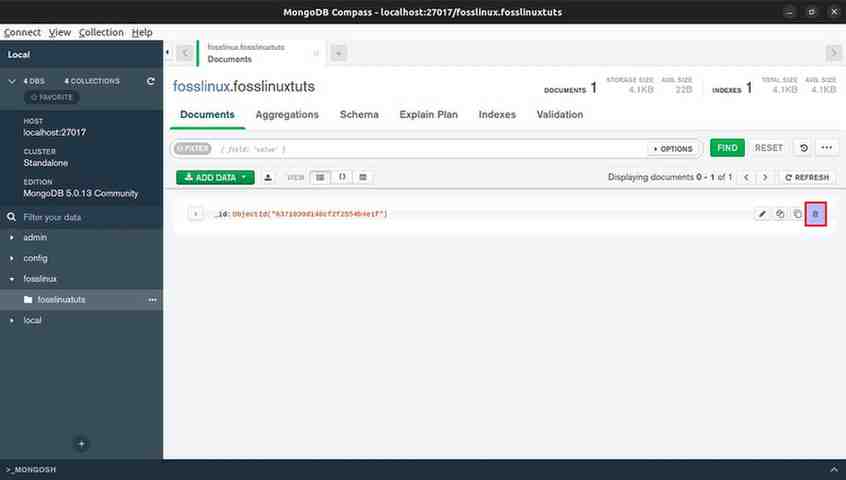Select the fosslinuxtuts collection in sidebar
This screenshot has width=846, height=480.
[81, 300]
